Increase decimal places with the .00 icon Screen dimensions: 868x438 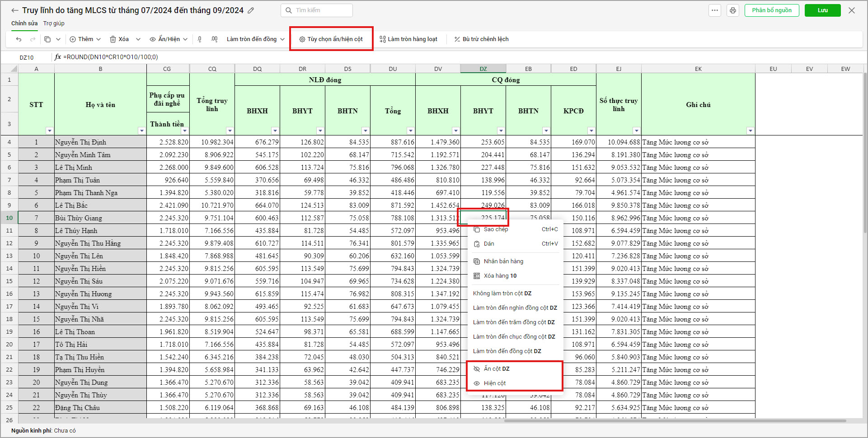[x=214, y=39]
